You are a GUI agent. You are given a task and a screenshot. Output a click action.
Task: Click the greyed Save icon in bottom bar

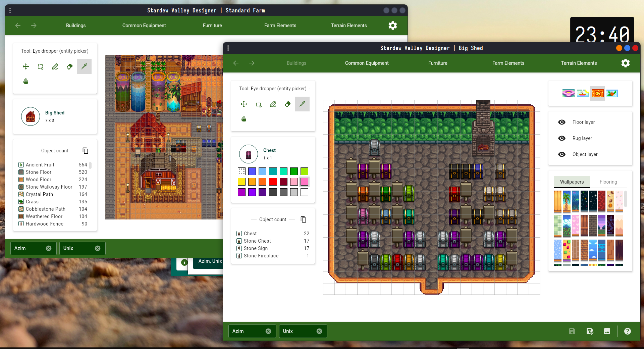[572, 331]
